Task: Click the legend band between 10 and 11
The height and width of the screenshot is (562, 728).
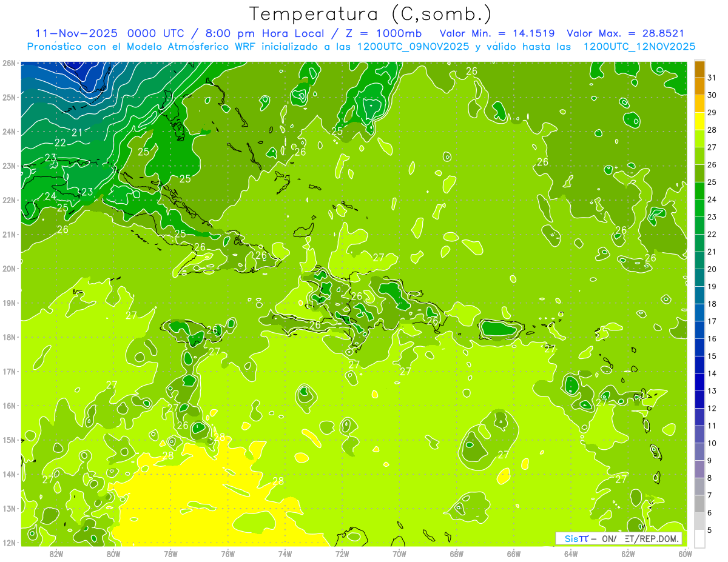Action: pos(699,434)
